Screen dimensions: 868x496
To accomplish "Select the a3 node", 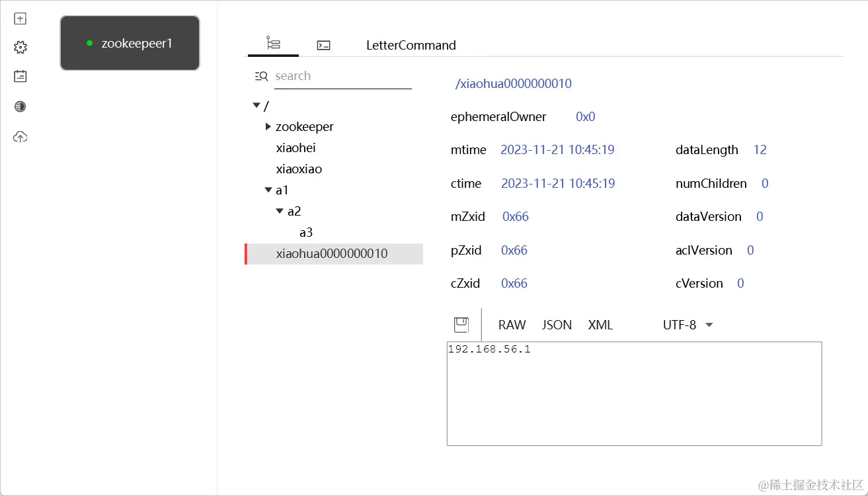I will click(x=306, y=232).
